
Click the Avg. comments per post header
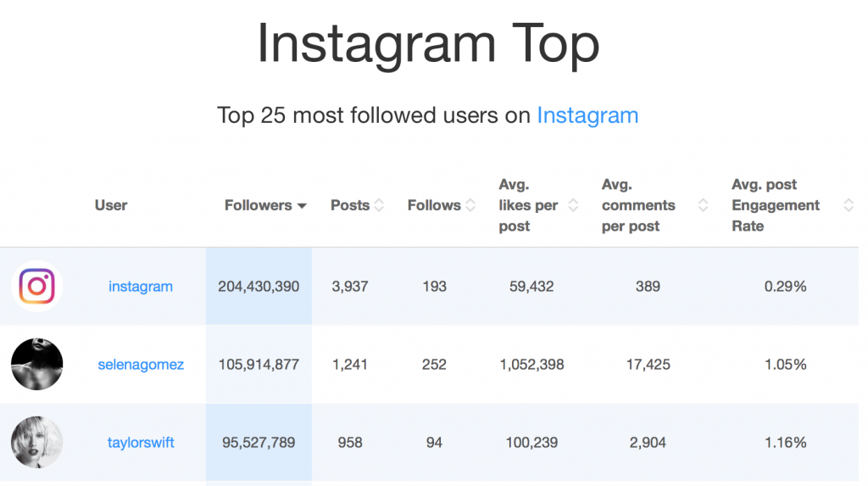[638, 205]
